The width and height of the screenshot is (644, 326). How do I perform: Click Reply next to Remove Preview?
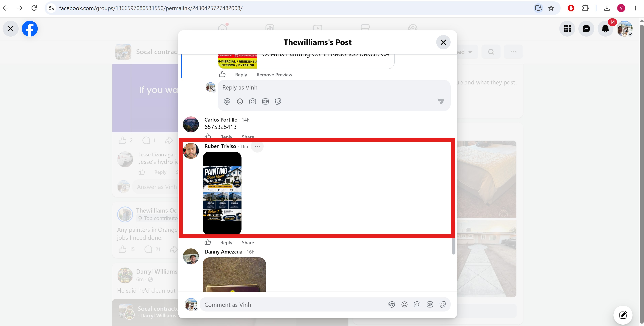click(241, 75)
